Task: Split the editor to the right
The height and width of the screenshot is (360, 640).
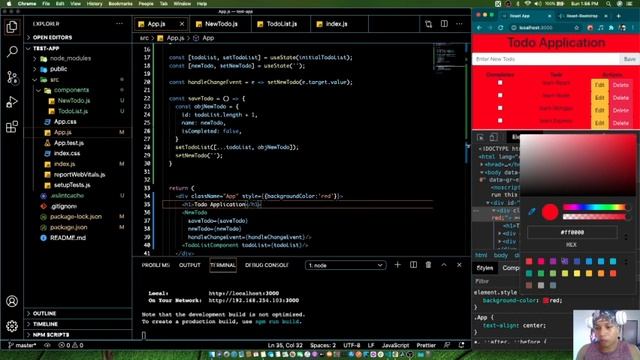Action: (x=444, y=24)
